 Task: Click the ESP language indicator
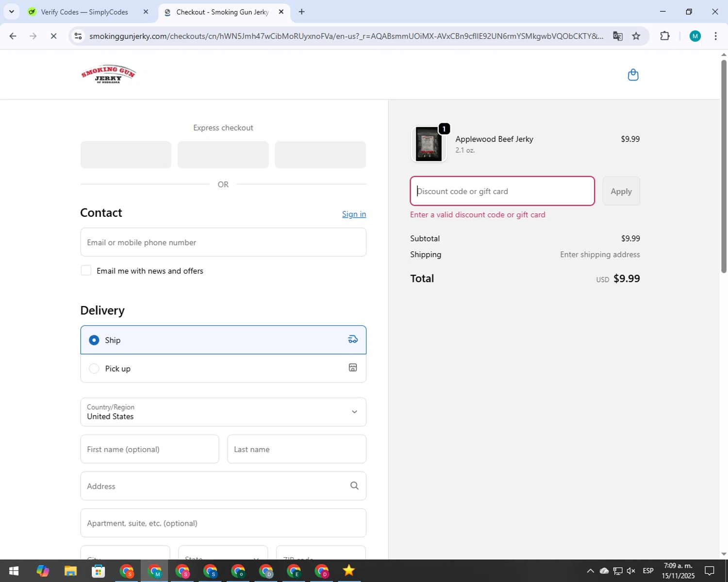[x=648, y=571]
